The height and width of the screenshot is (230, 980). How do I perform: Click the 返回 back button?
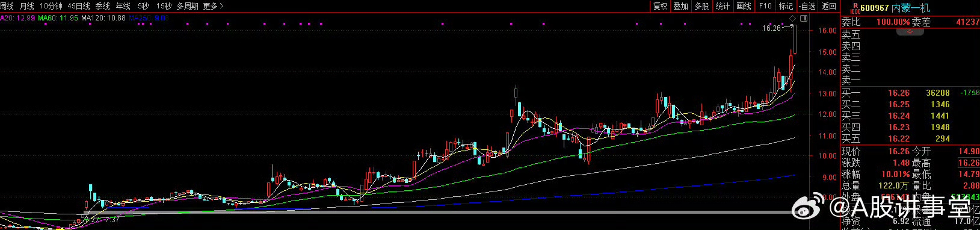(x=829, y=6)
